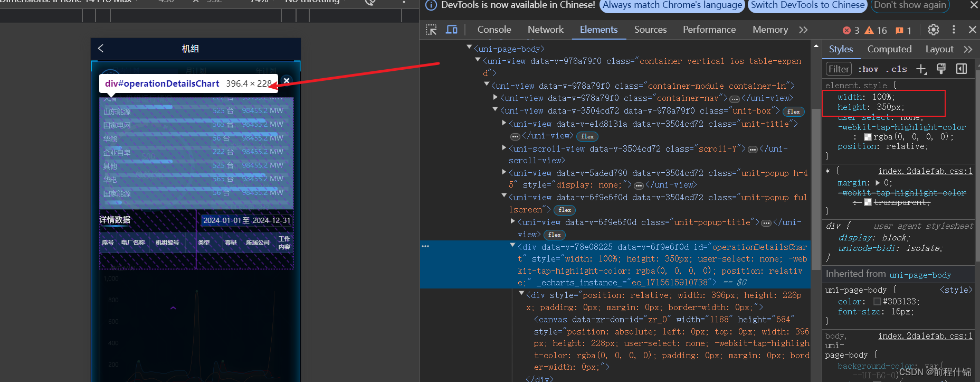Collapse the operationDetailsChart div node

click(x=512, y=246)
